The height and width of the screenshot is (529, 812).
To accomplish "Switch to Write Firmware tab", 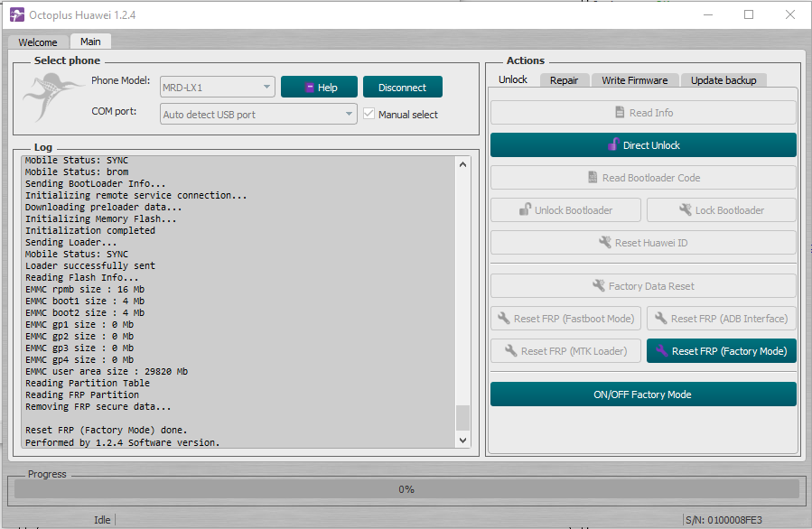I will click(x=634, y=80).
